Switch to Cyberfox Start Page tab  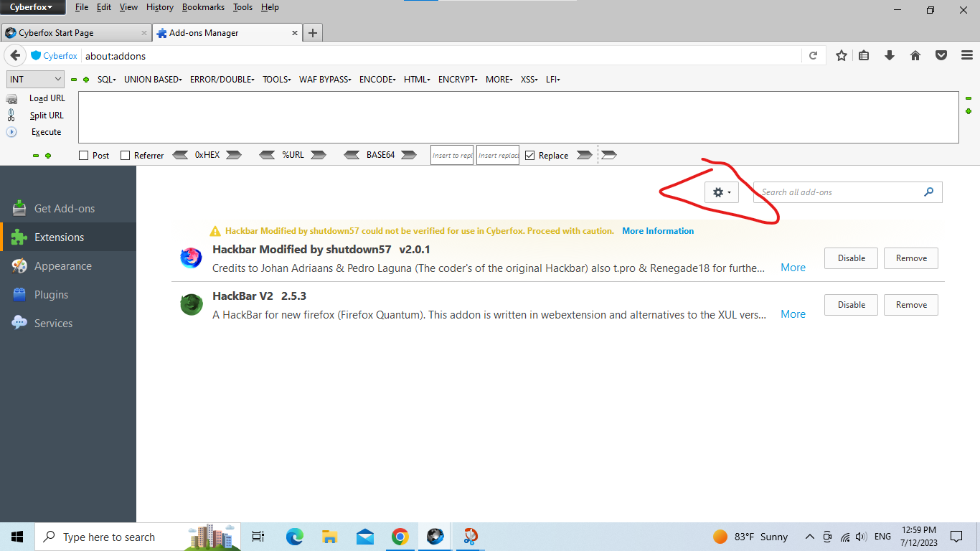(75, 32)
